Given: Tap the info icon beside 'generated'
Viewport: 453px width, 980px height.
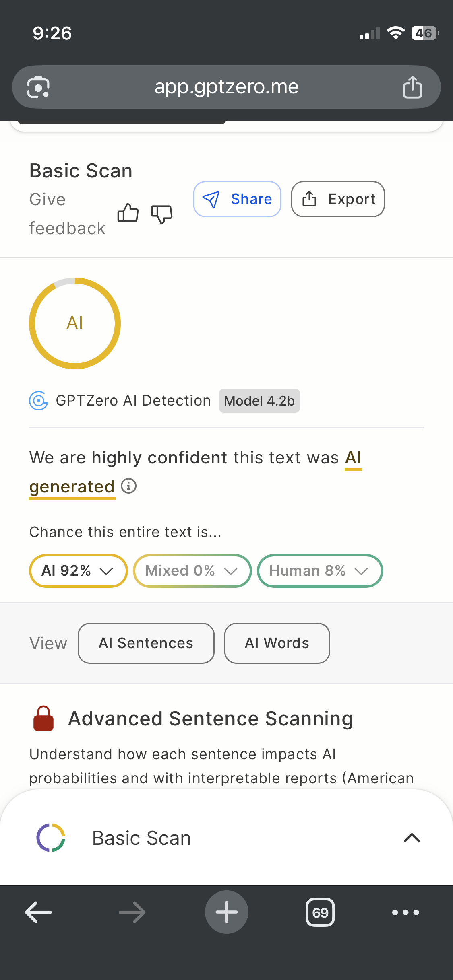Looking at the screenshot, I should (x=129, y=486).
